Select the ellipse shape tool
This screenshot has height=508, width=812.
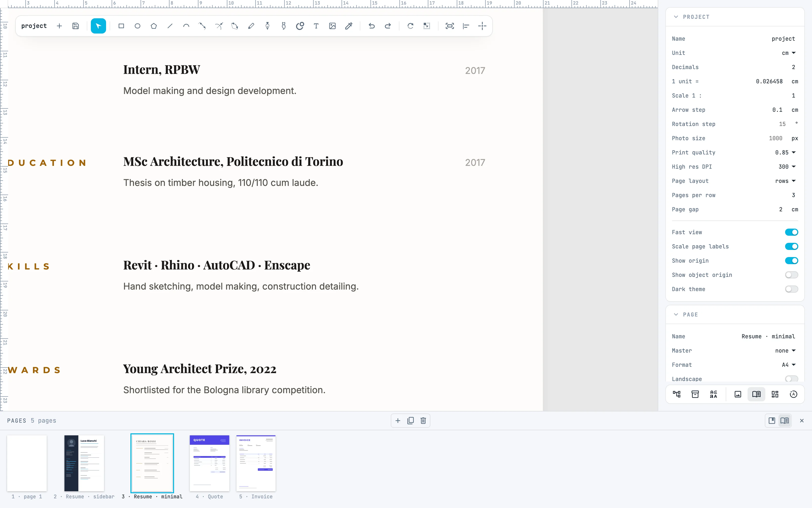coord(138,26)
